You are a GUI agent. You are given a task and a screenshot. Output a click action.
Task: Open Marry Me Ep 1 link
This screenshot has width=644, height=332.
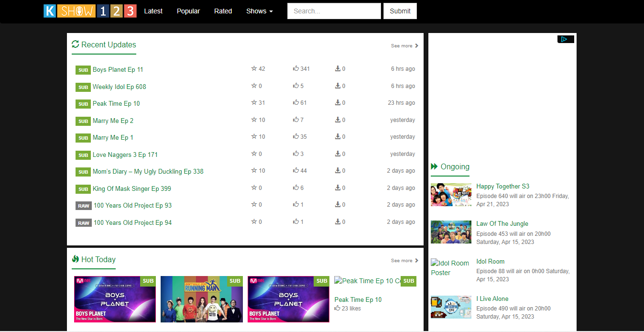(x=113, y=137)
